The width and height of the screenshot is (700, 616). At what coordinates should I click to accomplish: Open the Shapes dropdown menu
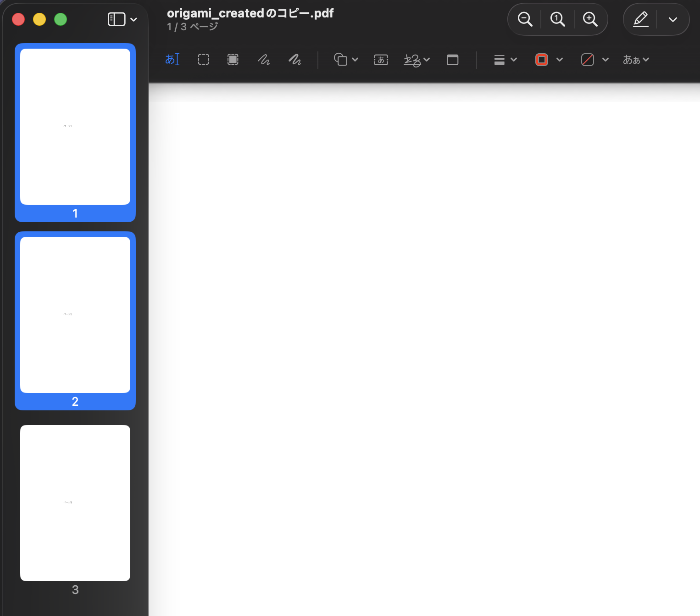click(x=346, y=60)
